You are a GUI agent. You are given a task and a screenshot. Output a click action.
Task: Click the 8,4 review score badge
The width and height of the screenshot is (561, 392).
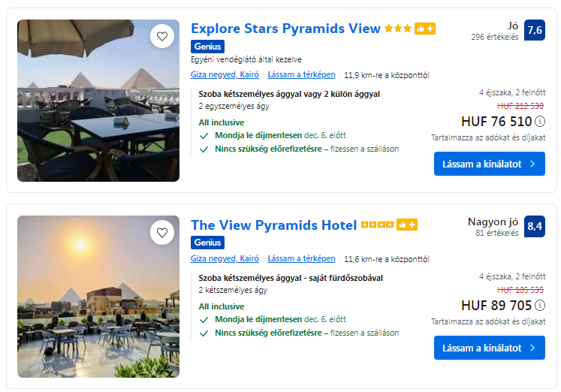click(x=535, y=226)
